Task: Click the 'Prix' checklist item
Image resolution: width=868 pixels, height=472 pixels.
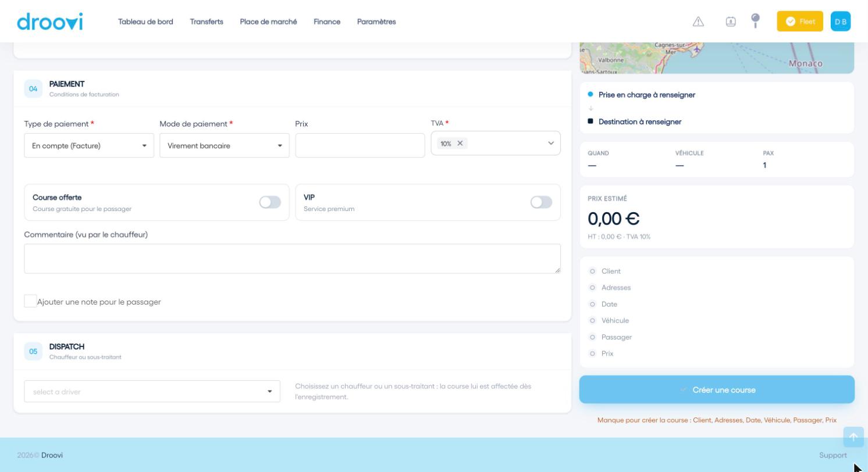Action: click(x=607, y=353)
